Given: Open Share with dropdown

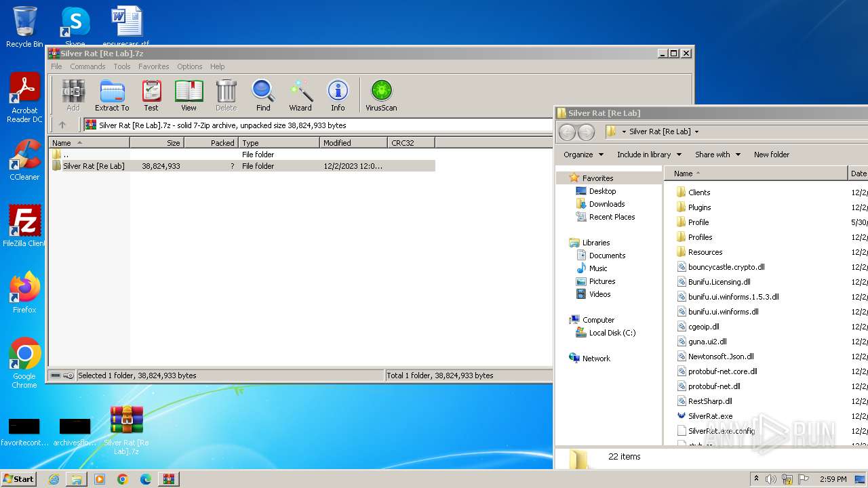Looking at the screenshot, I should 717,155.
